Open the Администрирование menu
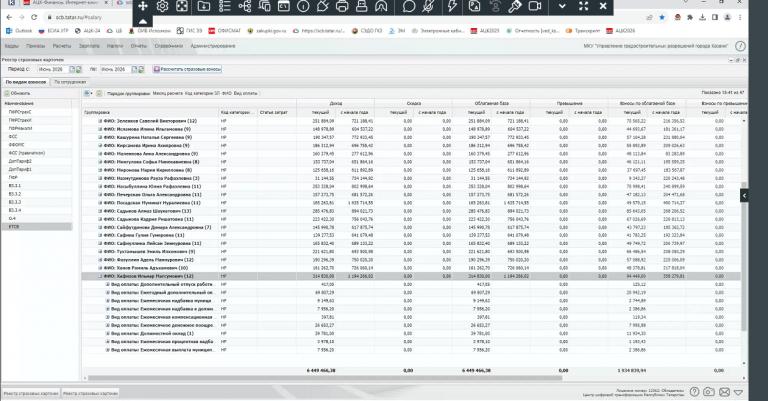Viewport: 768px width, 401px height. 213,46
